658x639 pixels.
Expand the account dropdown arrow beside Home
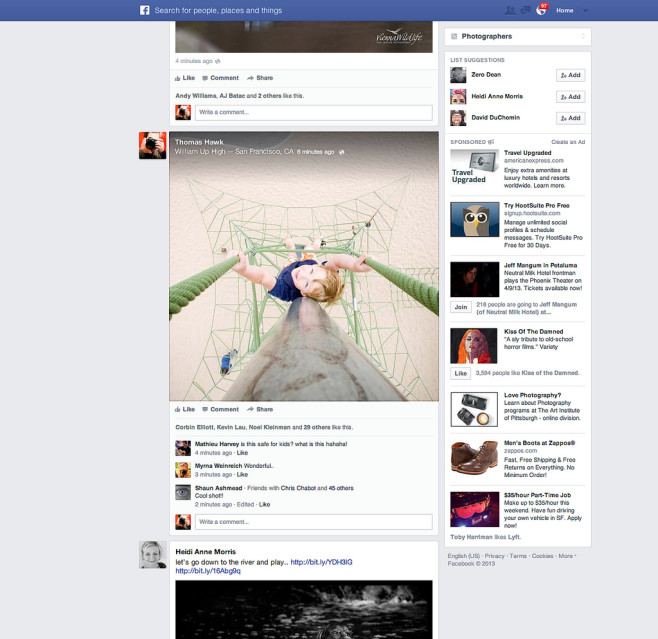tap(585, 11)
